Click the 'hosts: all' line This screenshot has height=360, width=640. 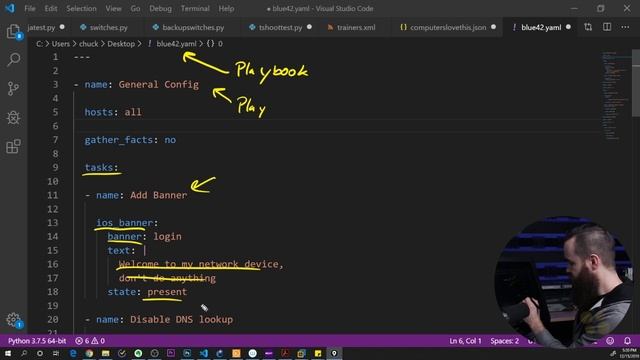click(x=113, y=112)
